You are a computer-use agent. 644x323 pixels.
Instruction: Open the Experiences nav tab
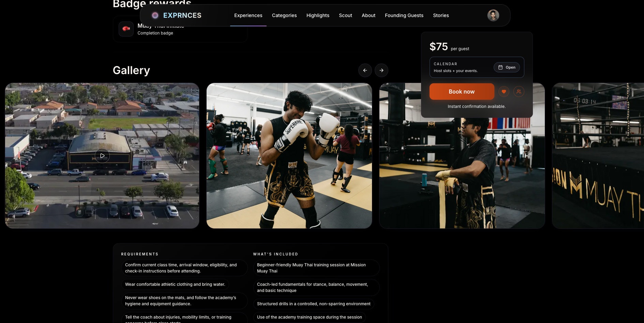[248, 15]
